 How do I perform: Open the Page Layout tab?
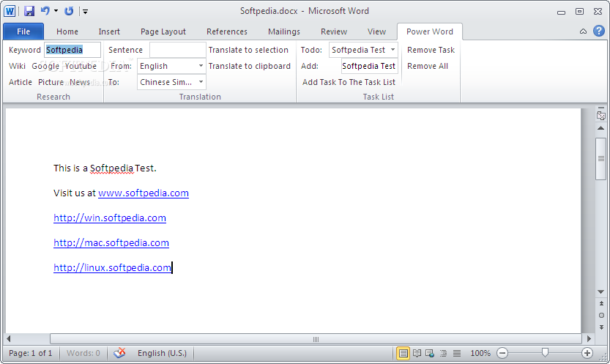pos(163,31)
